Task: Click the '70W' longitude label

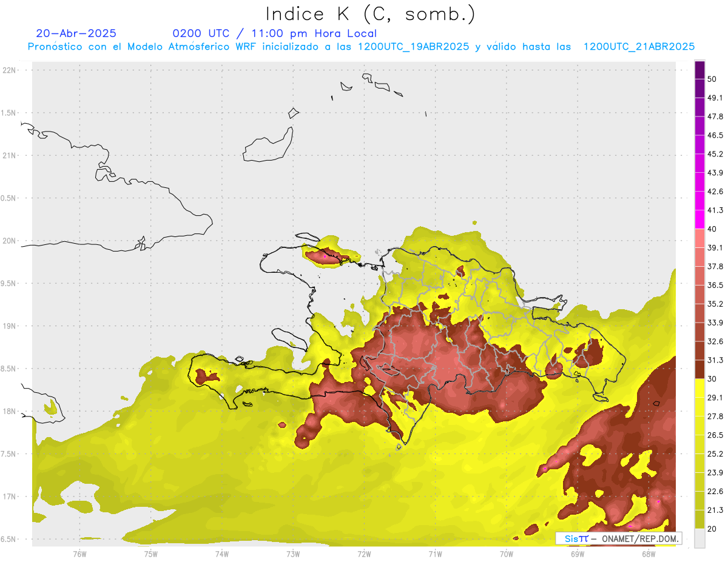Action: [507, 554]
